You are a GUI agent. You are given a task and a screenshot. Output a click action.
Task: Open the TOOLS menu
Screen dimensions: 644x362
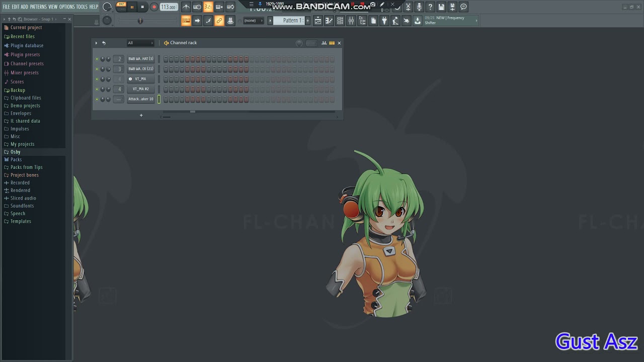[82, 7]
